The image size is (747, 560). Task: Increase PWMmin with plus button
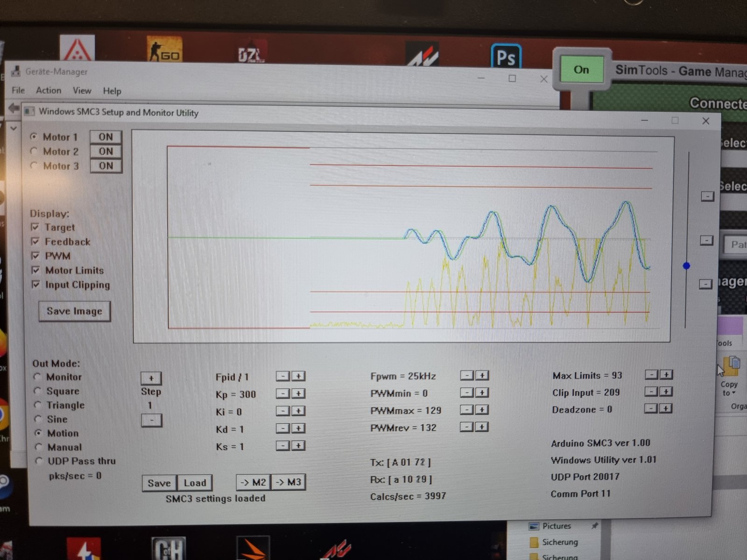click(x=482, y=392)
